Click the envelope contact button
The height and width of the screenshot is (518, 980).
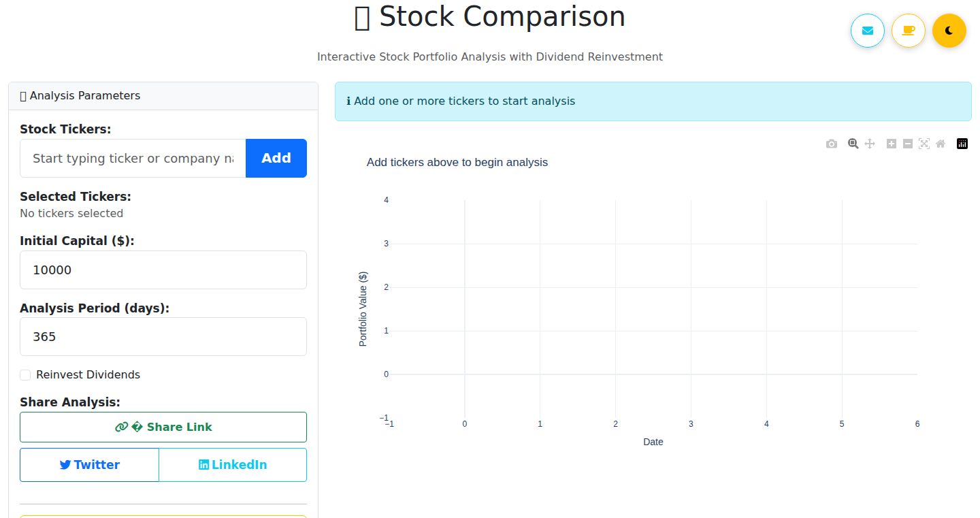click(x=868, y=31)
